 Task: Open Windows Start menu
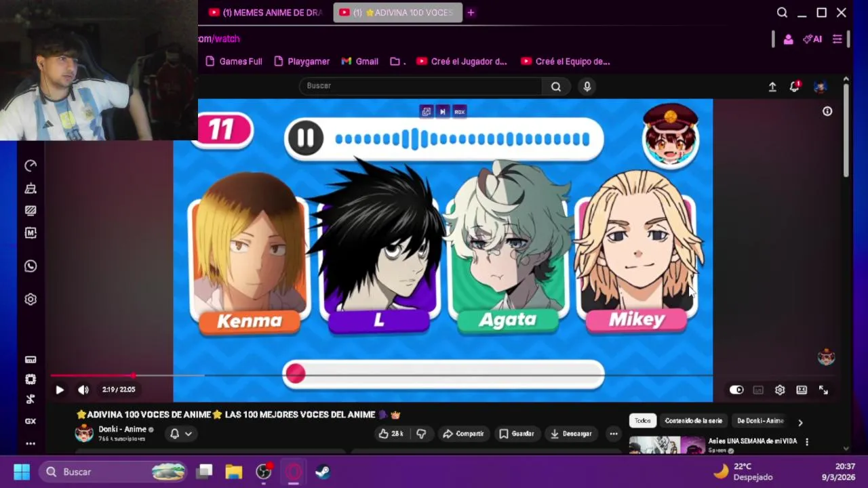(22, 472)
